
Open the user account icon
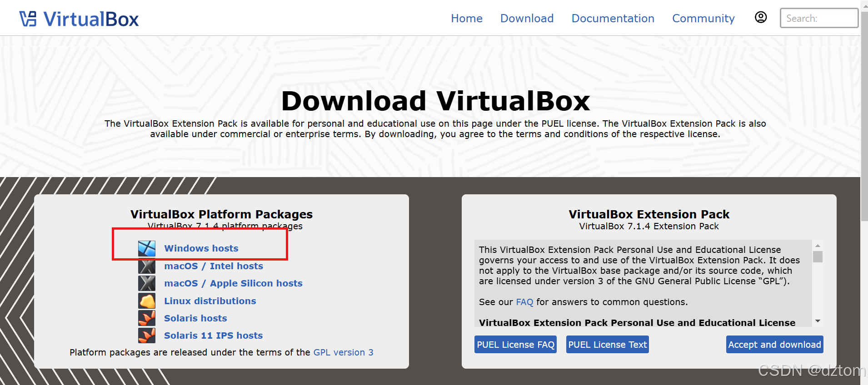[761, 17]
